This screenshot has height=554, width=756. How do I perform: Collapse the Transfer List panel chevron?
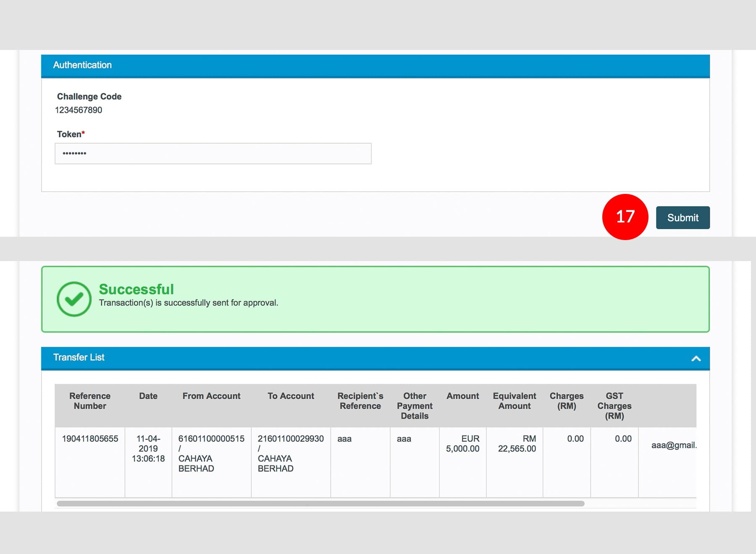coord(696,358)
